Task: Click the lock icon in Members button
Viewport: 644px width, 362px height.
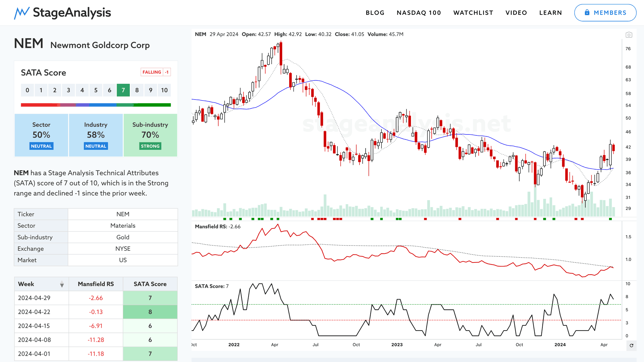Action: click(587, 12)
